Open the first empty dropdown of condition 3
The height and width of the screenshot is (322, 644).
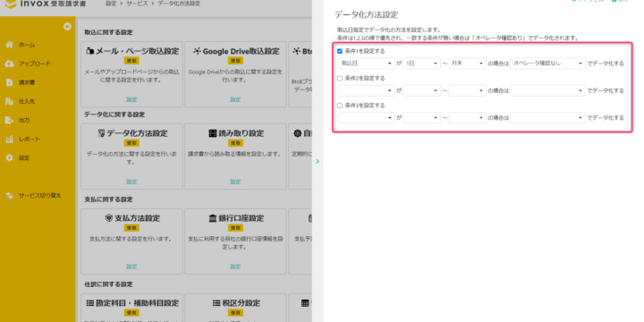(x=367, y=118)
